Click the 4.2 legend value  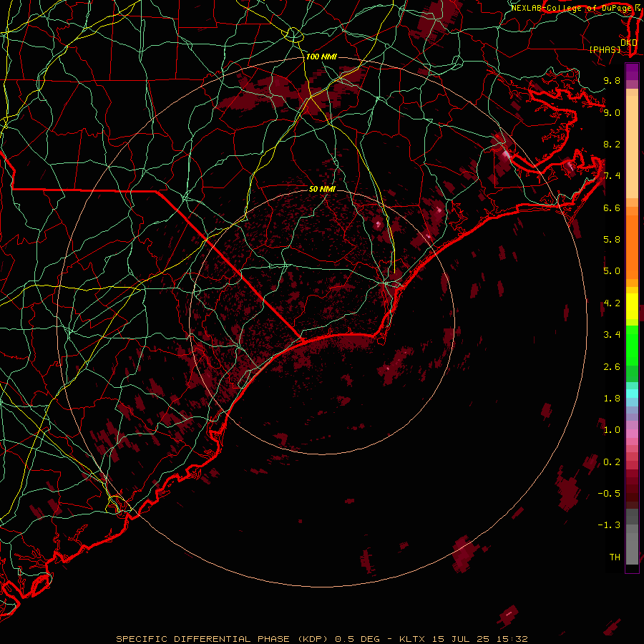tap(612, 303)
